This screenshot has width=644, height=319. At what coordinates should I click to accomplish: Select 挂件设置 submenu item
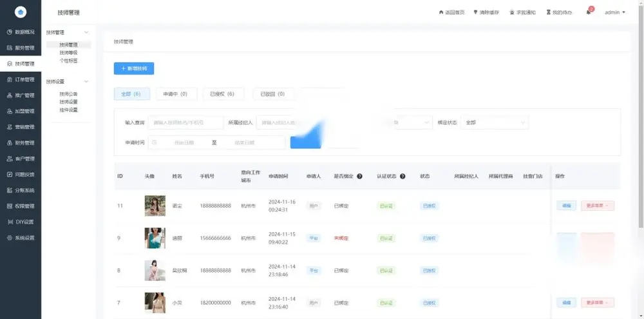click(69, 110)
